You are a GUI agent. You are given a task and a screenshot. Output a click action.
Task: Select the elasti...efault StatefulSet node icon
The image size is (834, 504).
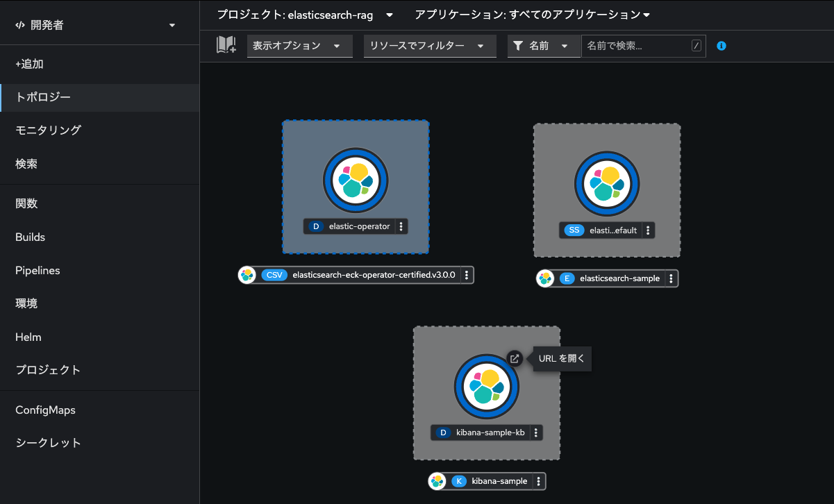[607, 184]
